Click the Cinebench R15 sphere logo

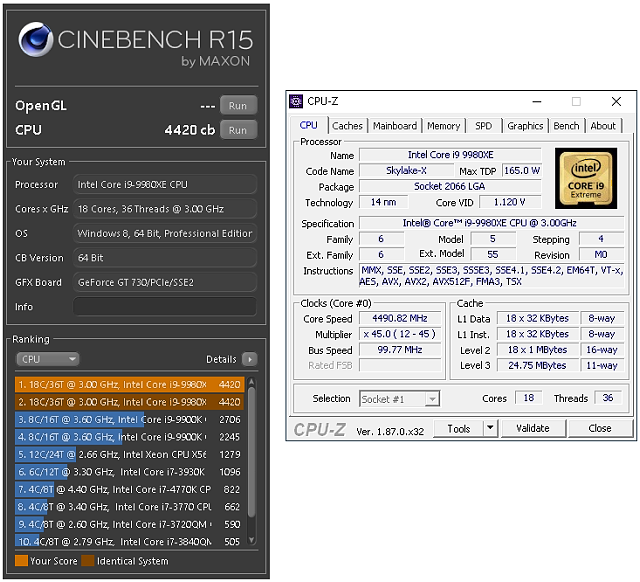click(x=36, y=40)
